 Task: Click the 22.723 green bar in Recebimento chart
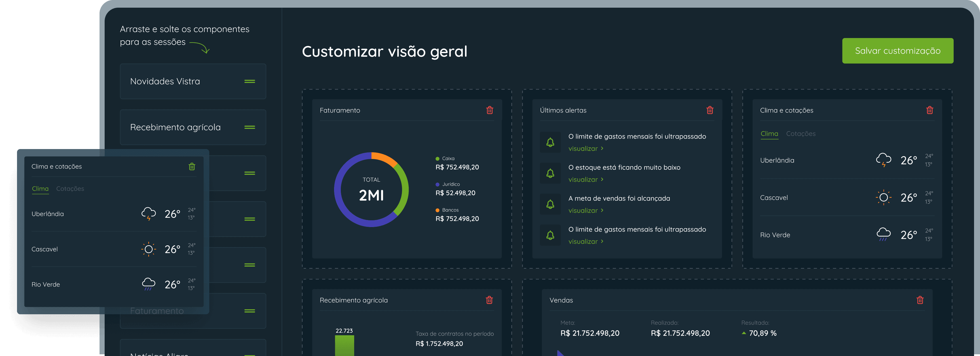(344, 345)
